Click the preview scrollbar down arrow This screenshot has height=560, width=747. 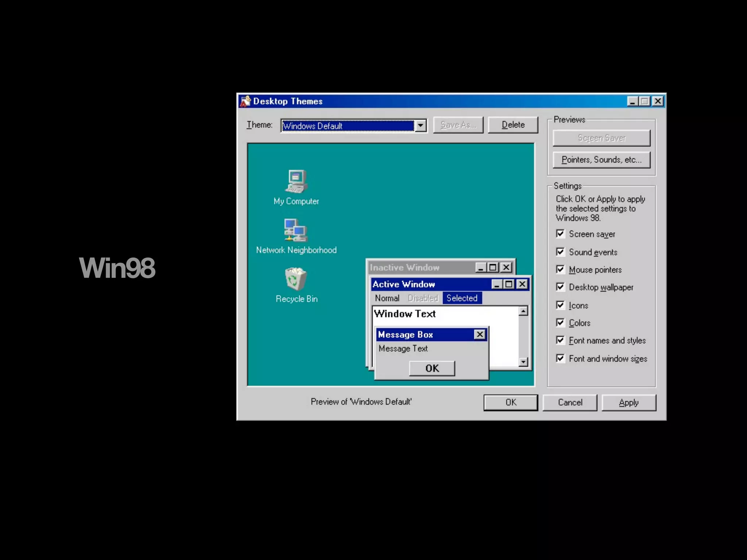point(523,362)
